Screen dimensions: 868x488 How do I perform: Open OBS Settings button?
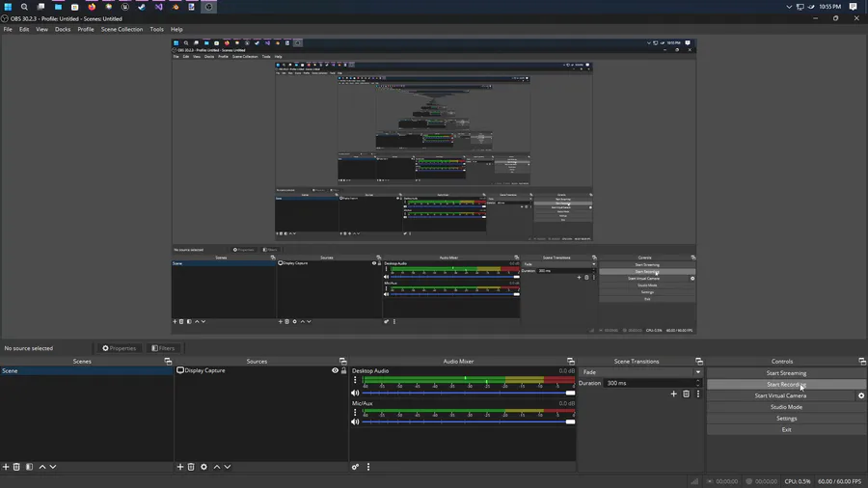[x=786, y=419]
